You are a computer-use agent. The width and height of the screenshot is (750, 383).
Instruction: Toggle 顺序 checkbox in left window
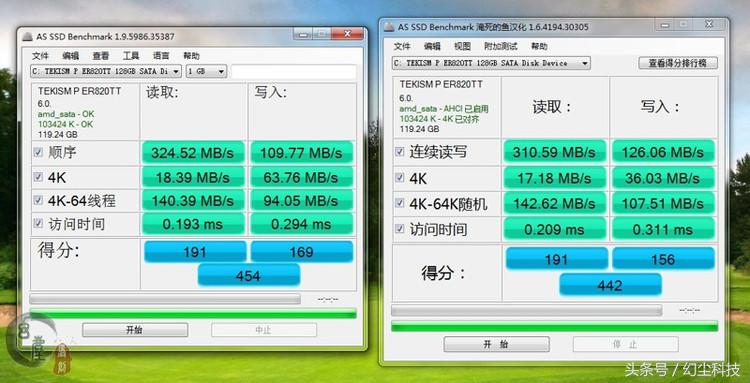point(39,153)
